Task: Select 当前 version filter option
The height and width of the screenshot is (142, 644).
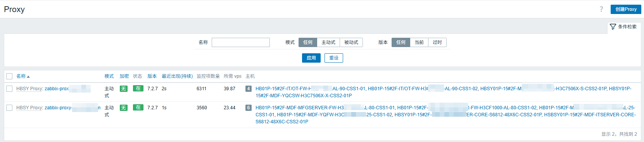Action: (x=419, y=42)
